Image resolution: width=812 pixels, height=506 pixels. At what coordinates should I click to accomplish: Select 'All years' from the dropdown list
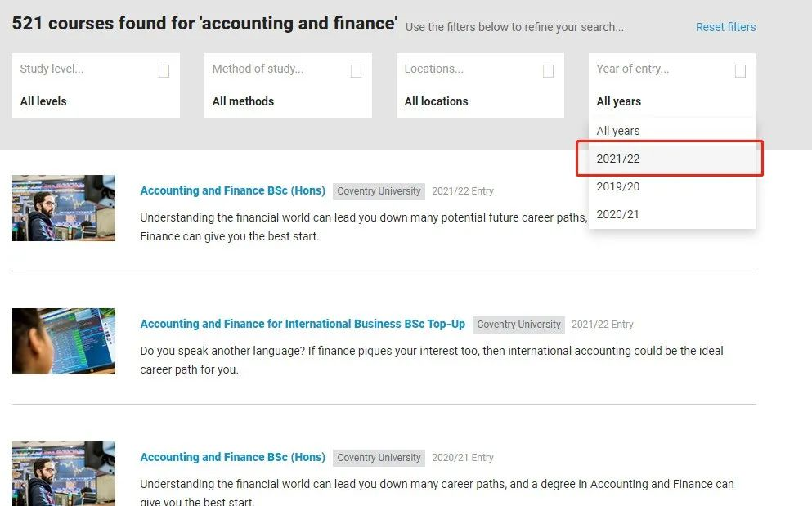pyautogui.click(x=618, y=131)
